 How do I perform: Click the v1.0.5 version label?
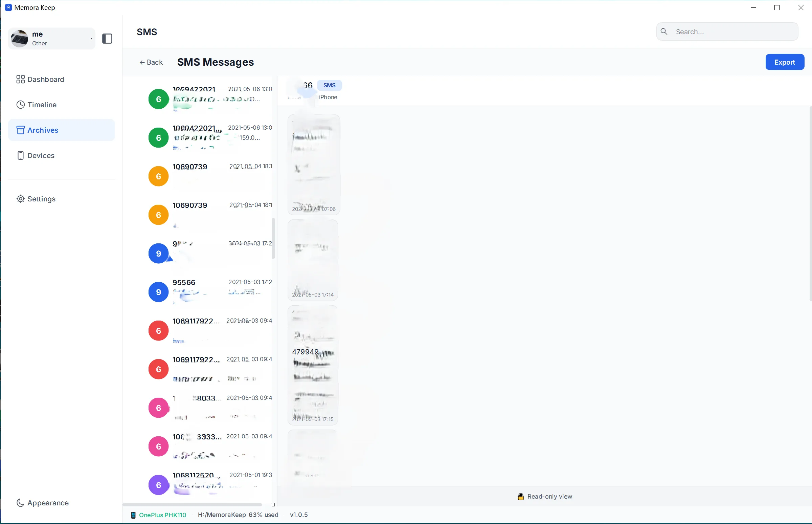click(x=298, y=515)
